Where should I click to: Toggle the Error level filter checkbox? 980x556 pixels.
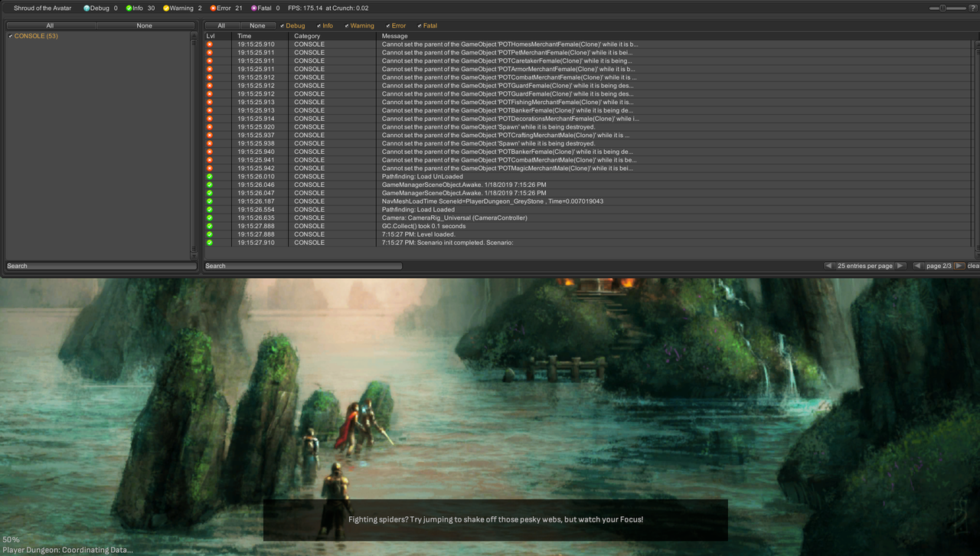pos(388,26)
